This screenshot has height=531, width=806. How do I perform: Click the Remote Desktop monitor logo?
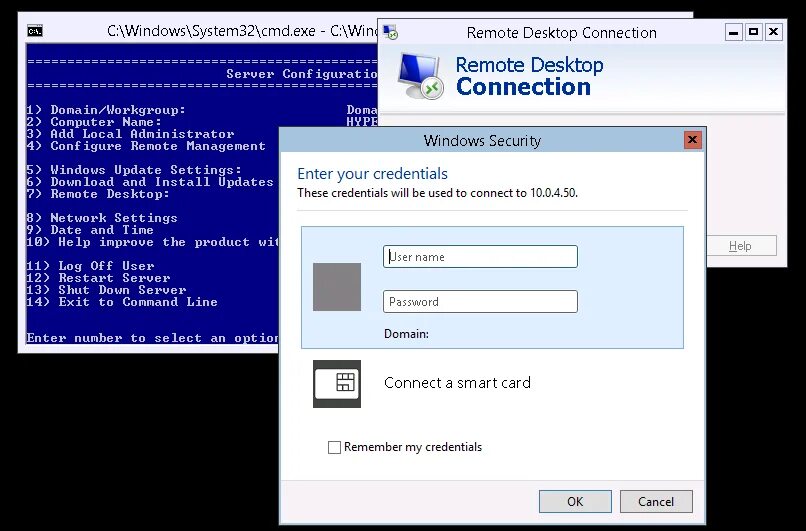click(420, 76)
